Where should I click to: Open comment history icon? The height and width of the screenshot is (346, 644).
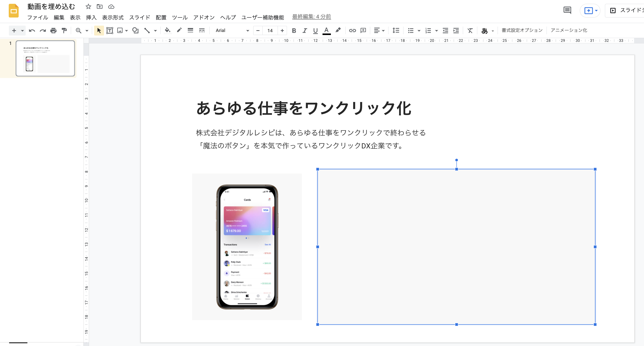tap(567, 10)
